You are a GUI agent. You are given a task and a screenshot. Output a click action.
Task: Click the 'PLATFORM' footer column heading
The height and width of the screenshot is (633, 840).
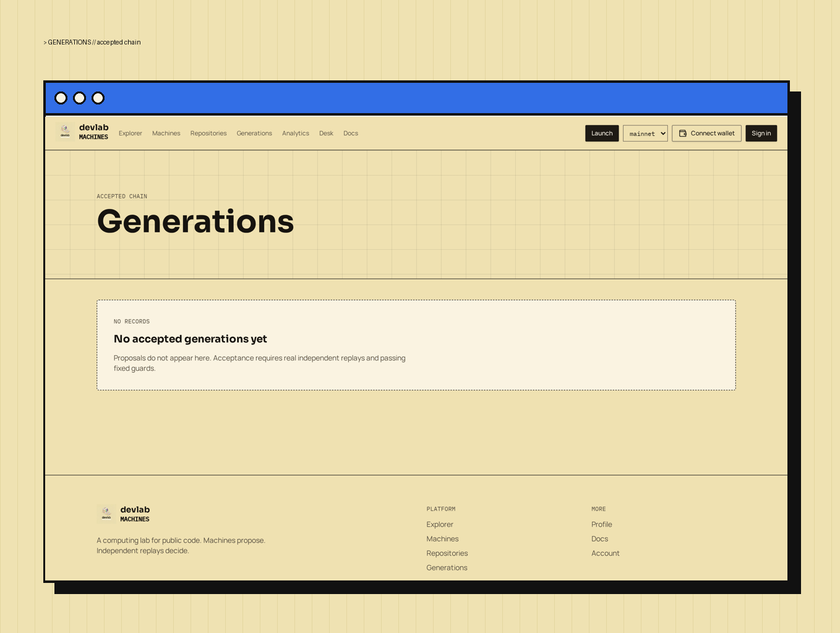(441, 509)
